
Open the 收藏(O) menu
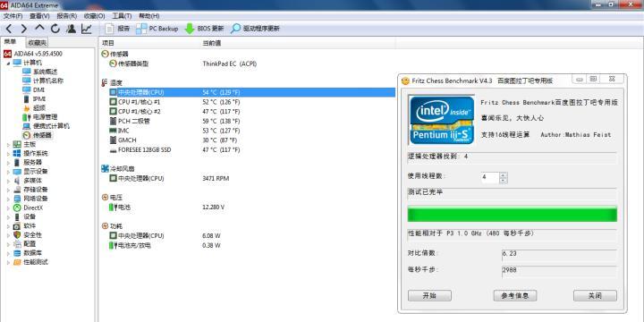tap(94, 15)
